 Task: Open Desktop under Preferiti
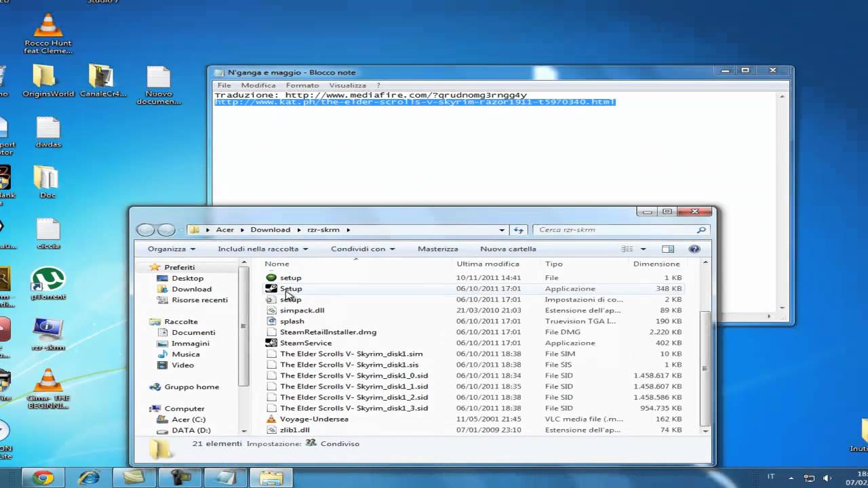point(187,278)
